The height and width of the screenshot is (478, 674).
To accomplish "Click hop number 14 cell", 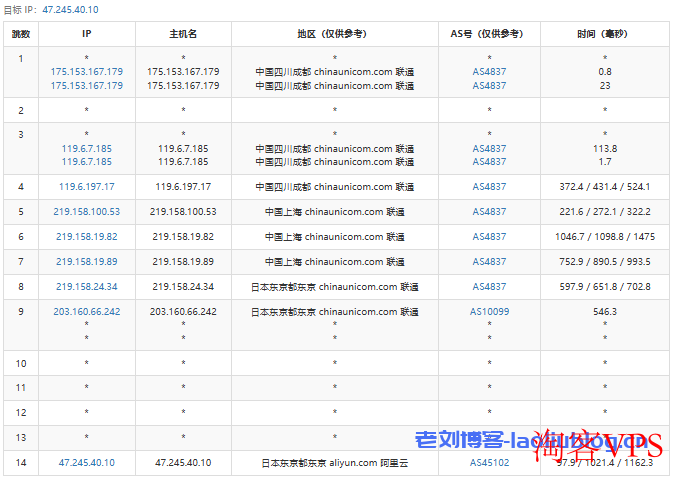I will (x=21, y=463).
